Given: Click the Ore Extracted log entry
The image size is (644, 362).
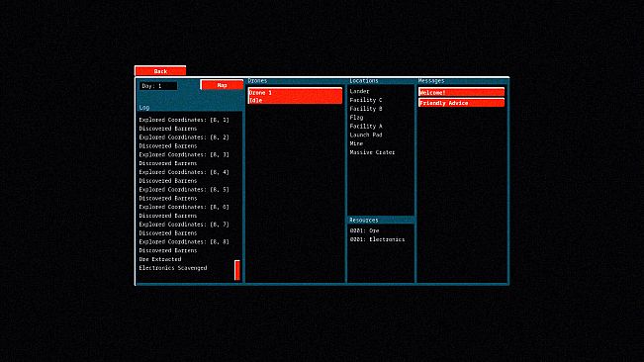Looking at the screenshot, I should pyautogui.click(x=160, y=259).
